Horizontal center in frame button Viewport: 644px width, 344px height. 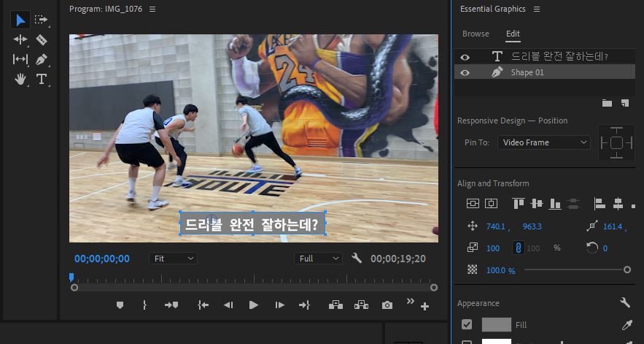pyautogui.click(x=492, y=203)
